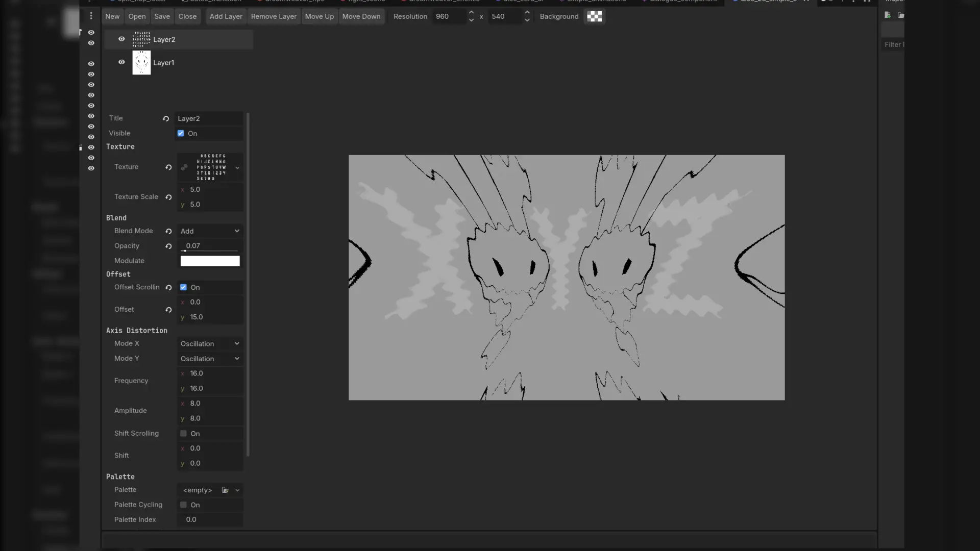980x551 pixels.
Task: Click the Title field containing Layer2
Action: coord(209,118)
